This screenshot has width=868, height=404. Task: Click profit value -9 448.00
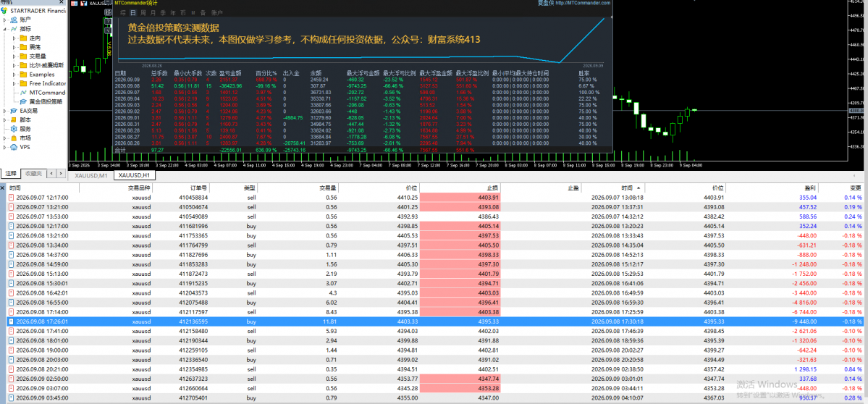[803, 321]
